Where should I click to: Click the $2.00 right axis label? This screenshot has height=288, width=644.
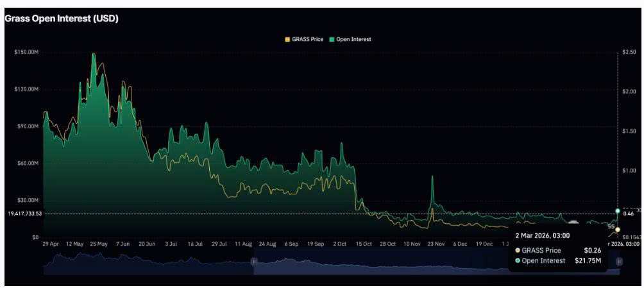coord(629,91)
